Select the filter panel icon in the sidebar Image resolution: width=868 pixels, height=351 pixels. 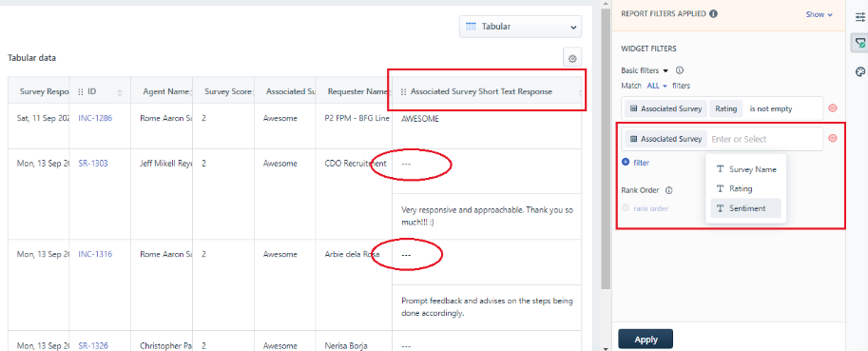[x=859, y=43]
